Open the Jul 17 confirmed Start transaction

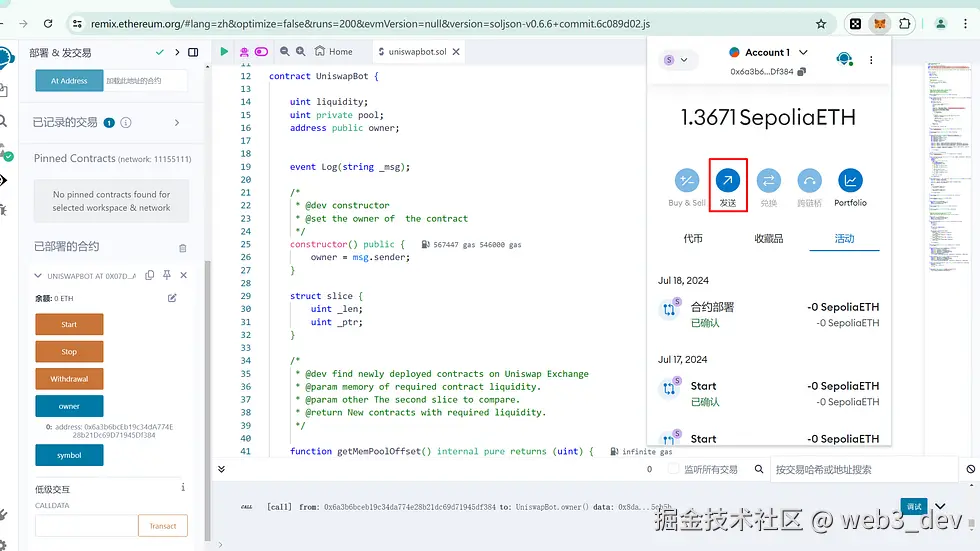[x=769, y=394]
